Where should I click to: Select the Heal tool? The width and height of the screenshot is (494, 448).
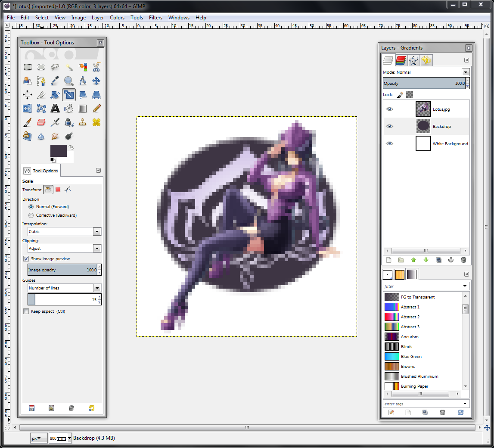96,123
